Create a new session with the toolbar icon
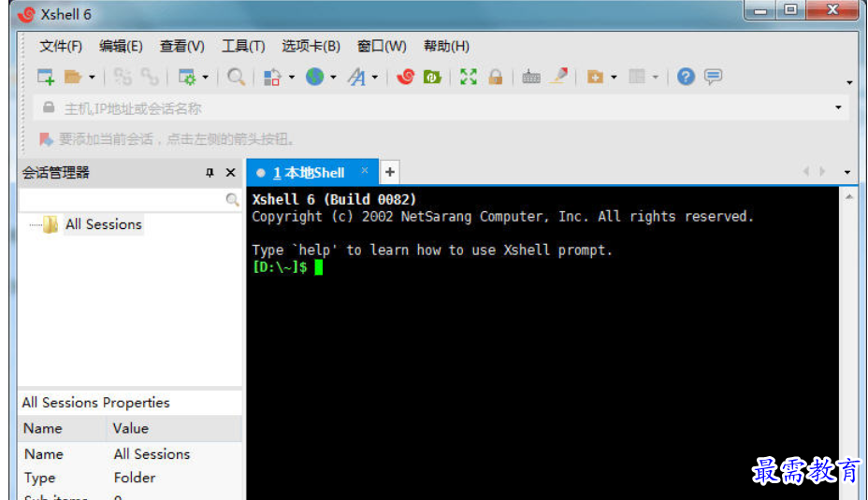This screenshot has height=500, width=868. pyautogui.click(x=46, y=77)
